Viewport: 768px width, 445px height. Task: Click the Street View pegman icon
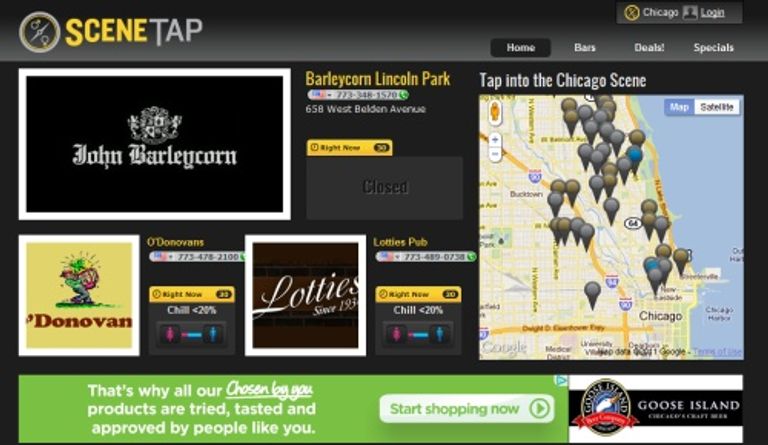pyautogui.click(x=495, y=113)
